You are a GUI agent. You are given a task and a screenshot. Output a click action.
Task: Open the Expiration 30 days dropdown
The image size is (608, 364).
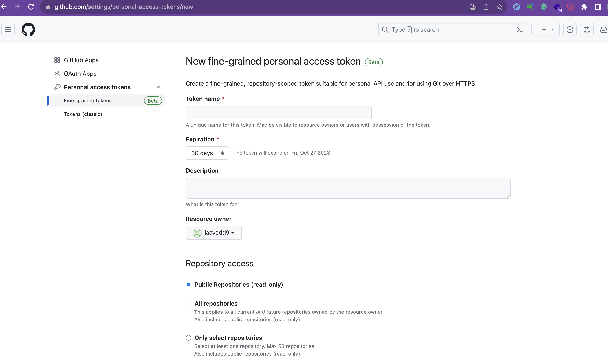click(x=207, y=153)
